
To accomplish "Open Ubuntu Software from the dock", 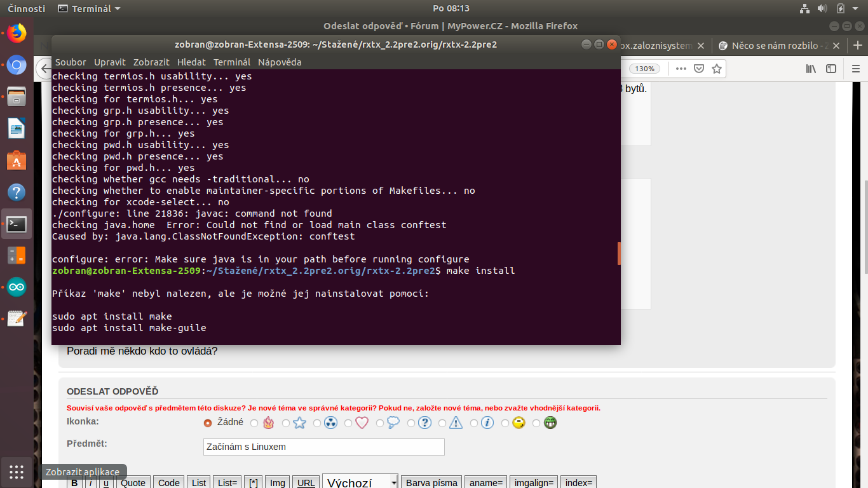I will coord(17,161).
